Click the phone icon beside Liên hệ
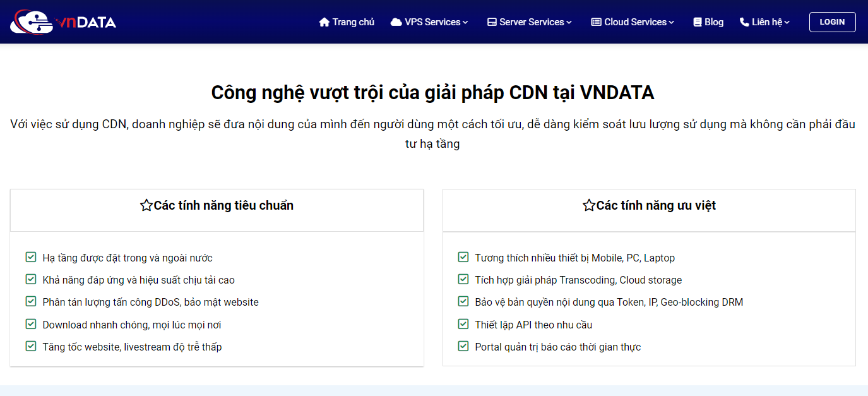 point(744,22)
